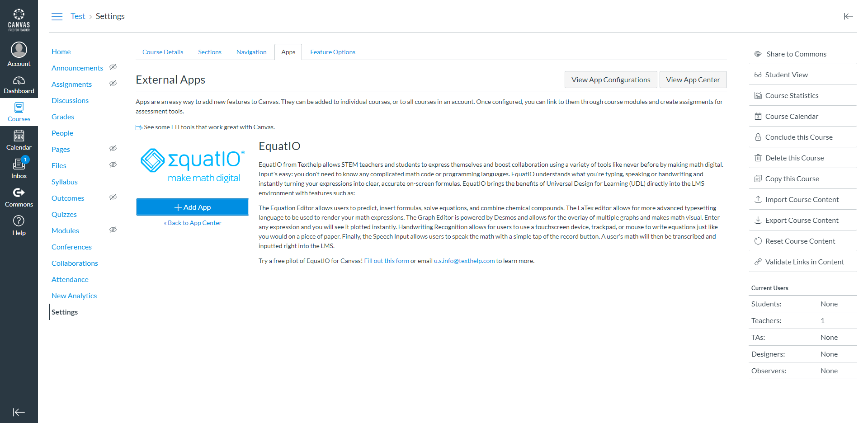Open People in the course menu

pos(62,133)
